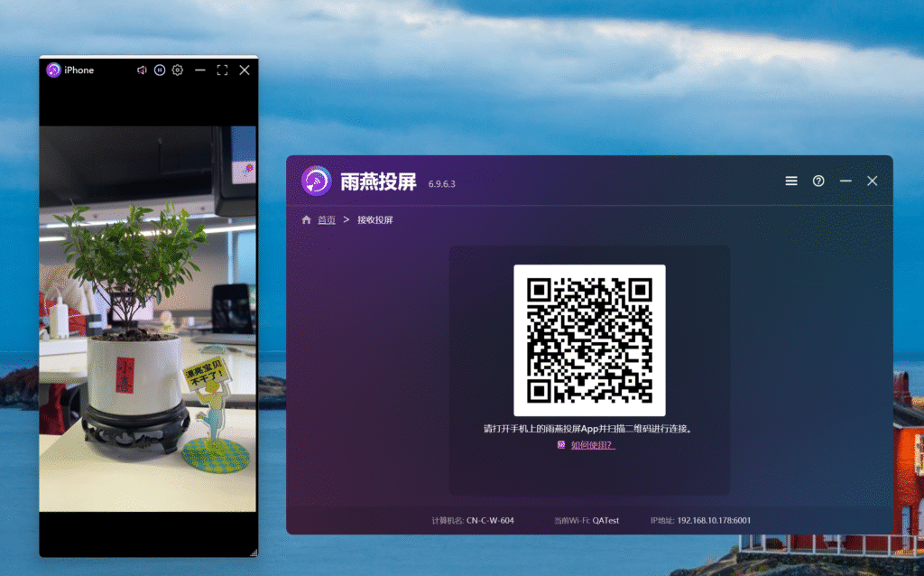Click the resize grip of iPhone window

[x=254, y=553]
